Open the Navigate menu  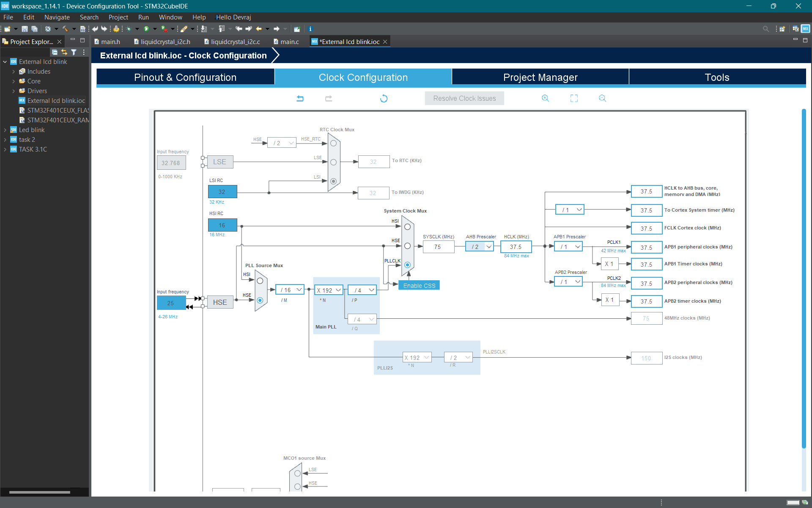pyautogui.click(x=57, y=17)
